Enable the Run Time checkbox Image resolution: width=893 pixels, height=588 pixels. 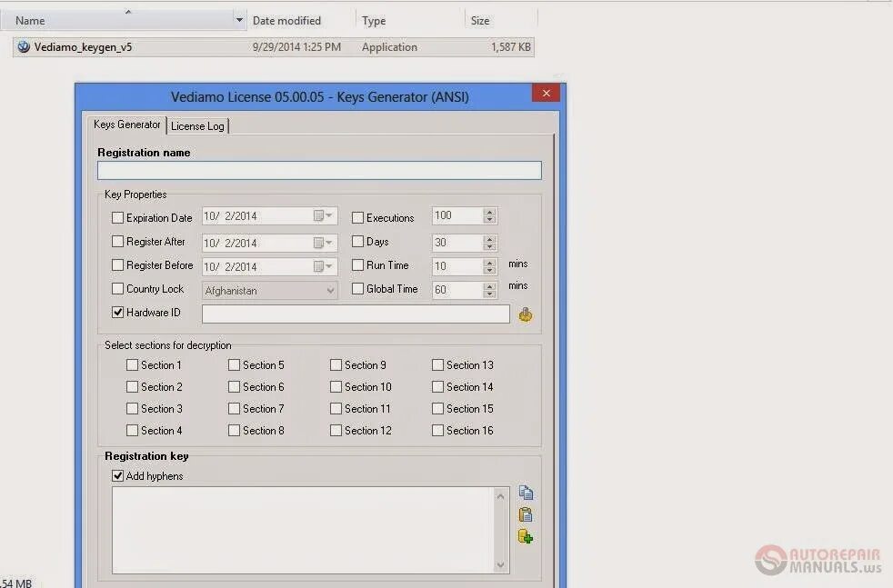pos(357,264)
